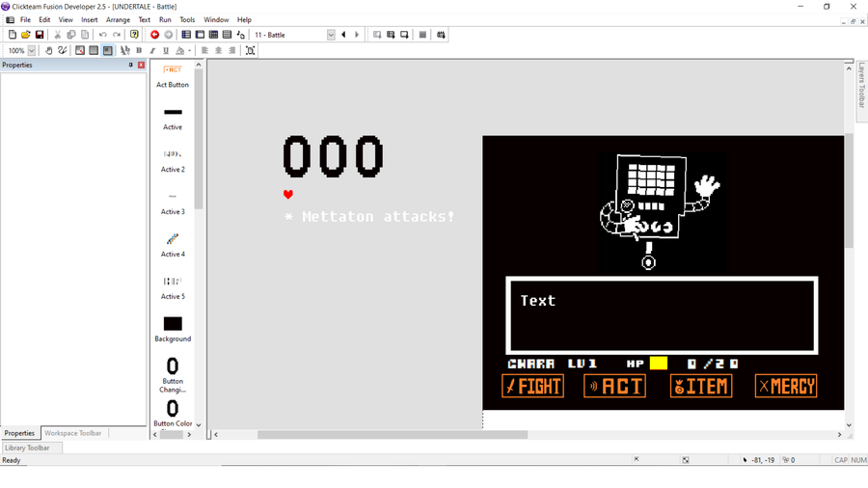The image size is (868, 488).
Task: Open the Storyboard Editor icon
Action: click(x=186, y=35)
